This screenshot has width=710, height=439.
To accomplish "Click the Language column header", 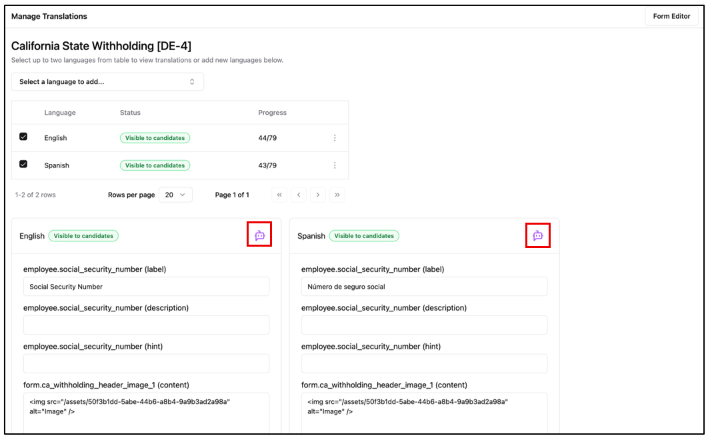I will tap(60, 113).
